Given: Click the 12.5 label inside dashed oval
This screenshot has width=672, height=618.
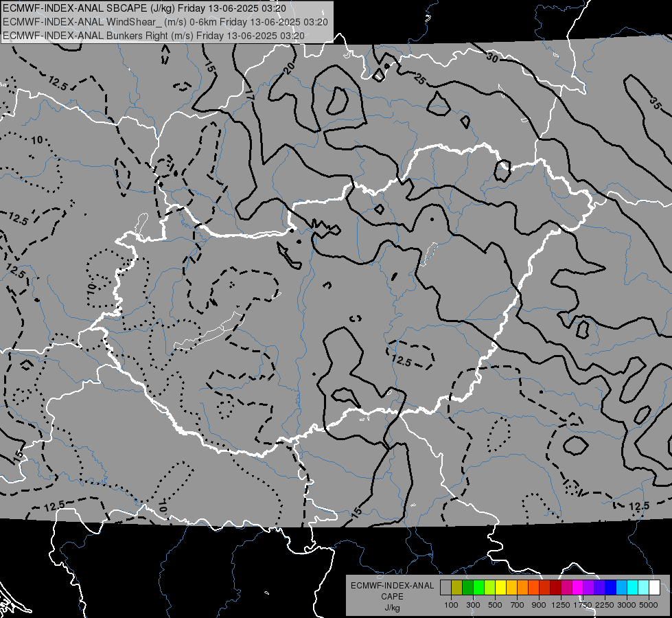Looking at the screenshot, I should point(402,361).
